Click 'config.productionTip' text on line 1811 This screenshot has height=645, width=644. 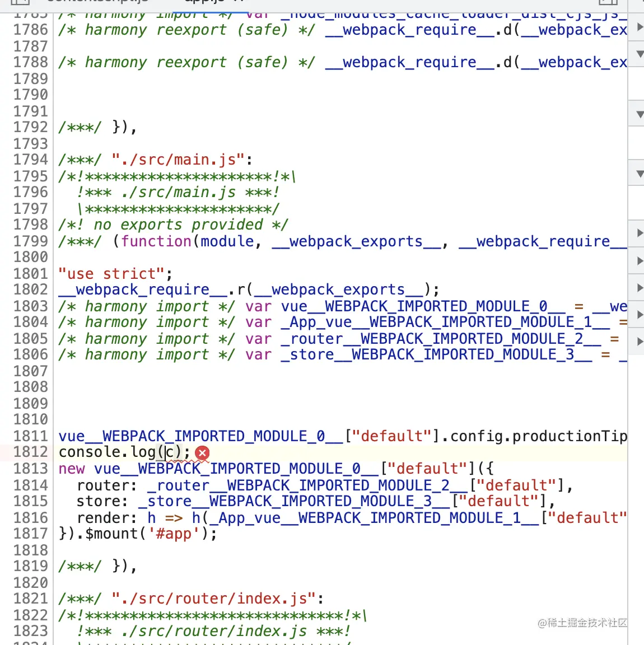tap(539, 436)
